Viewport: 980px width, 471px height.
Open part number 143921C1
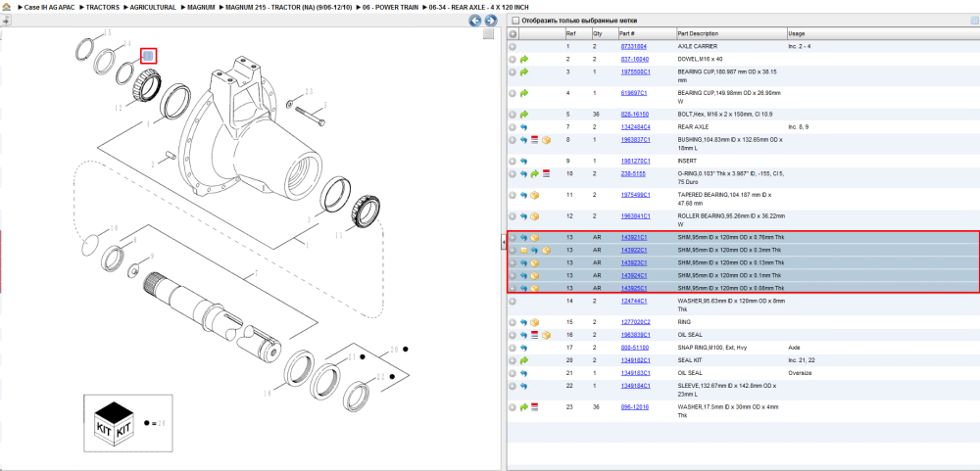pyautogui.click(x=633, y=237)
